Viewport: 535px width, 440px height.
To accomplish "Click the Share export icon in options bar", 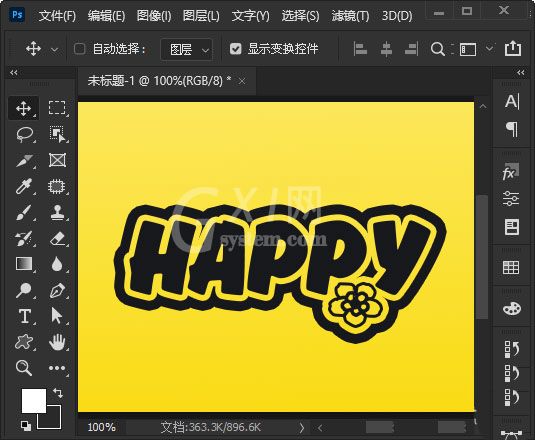I will pyautogui.click(x=513, y=48).
